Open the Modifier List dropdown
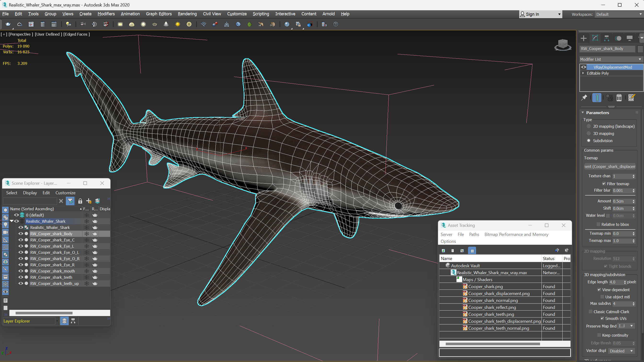Screen dimensions: 644x362 click(x=611, y=59)
